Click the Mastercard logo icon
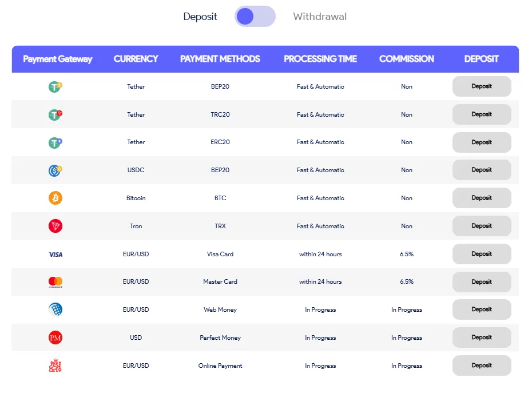 point(55,282)
